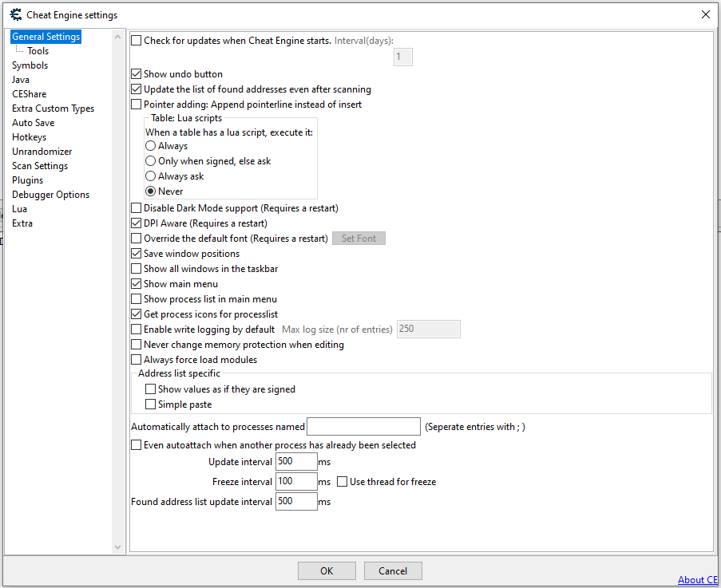721x588 pixels.
Task: Open the CEShare settings page
Action: click(30, 93)
